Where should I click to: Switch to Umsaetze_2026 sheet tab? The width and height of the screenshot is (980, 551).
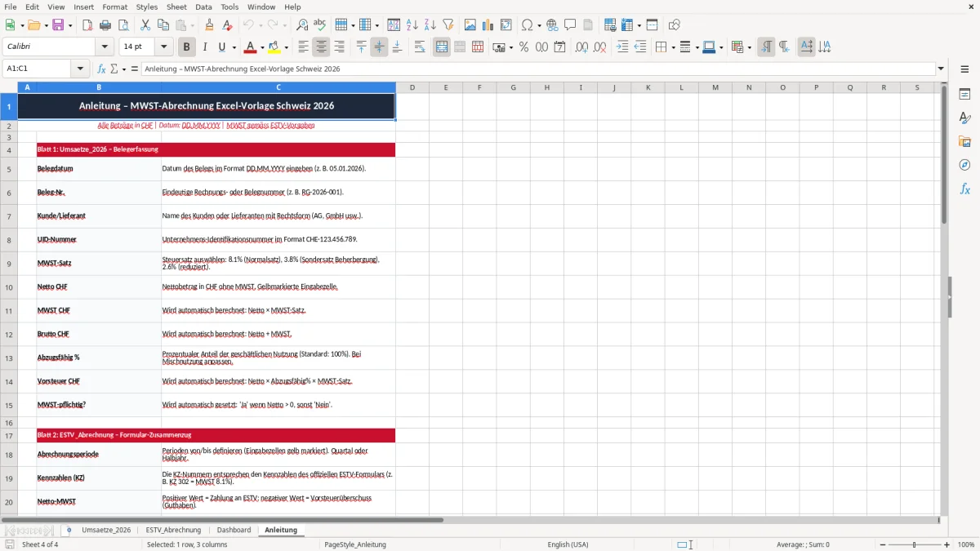[x=106, y=530]
